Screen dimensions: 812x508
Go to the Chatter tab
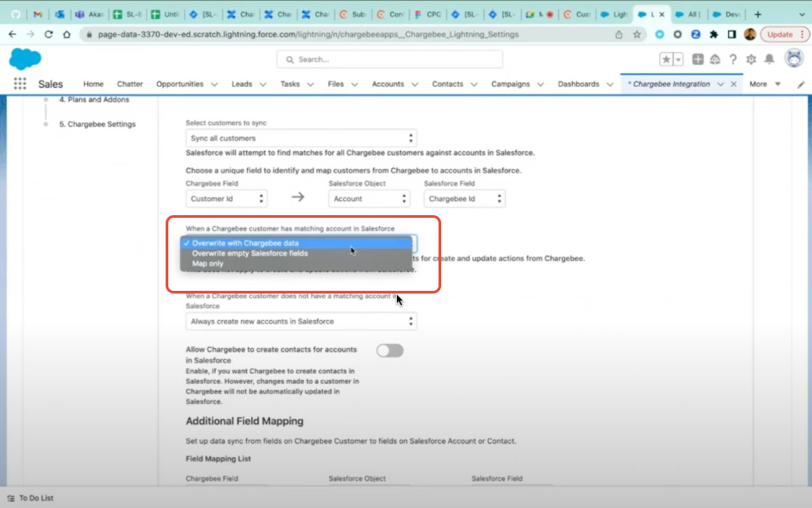(x=130, y=84)
